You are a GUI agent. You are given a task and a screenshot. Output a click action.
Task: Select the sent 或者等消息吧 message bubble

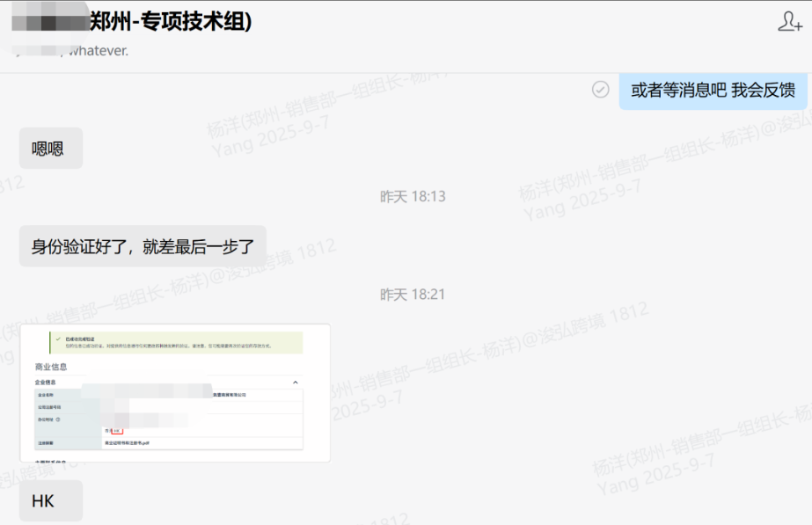[x=713, y=90]
